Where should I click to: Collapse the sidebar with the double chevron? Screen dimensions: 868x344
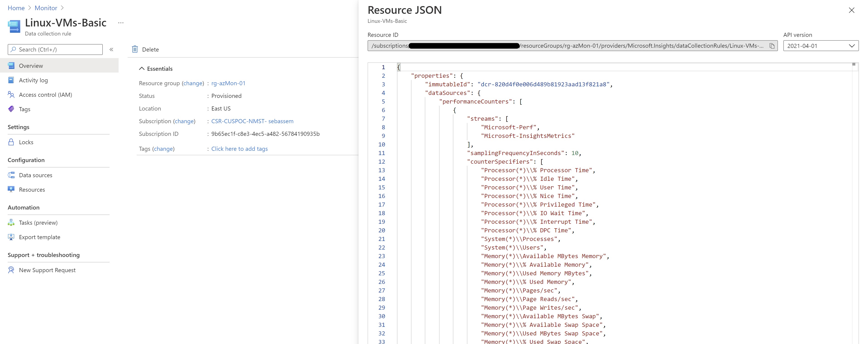[x=112, y=49]
